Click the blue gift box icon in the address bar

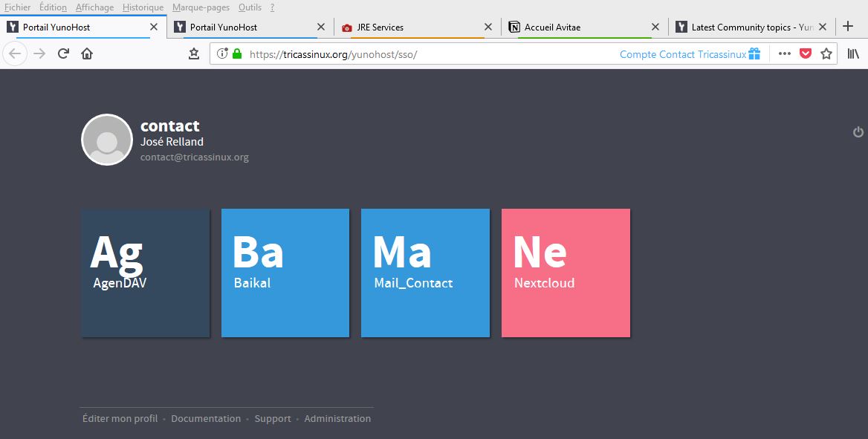tap(754, 53)
